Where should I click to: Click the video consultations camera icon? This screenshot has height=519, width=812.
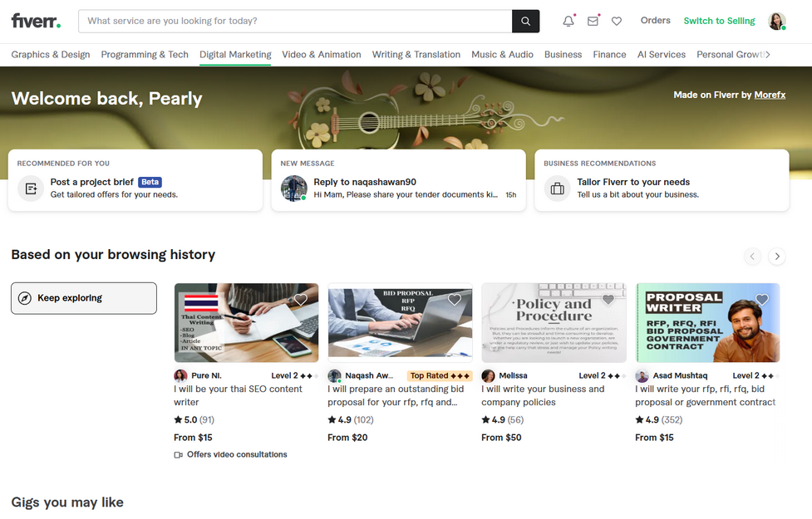point(178,455)
